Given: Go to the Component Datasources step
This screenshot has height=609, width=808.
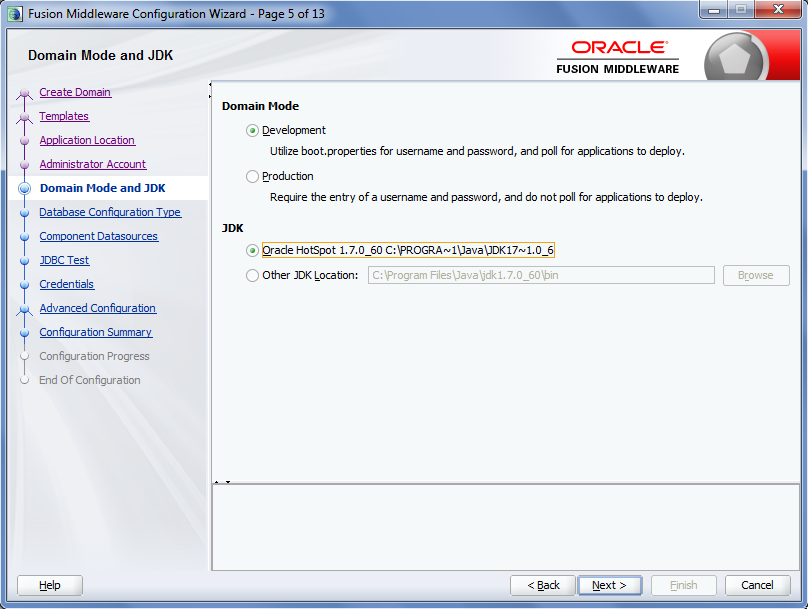Looking at the screenshot, I should pos(99,236).
